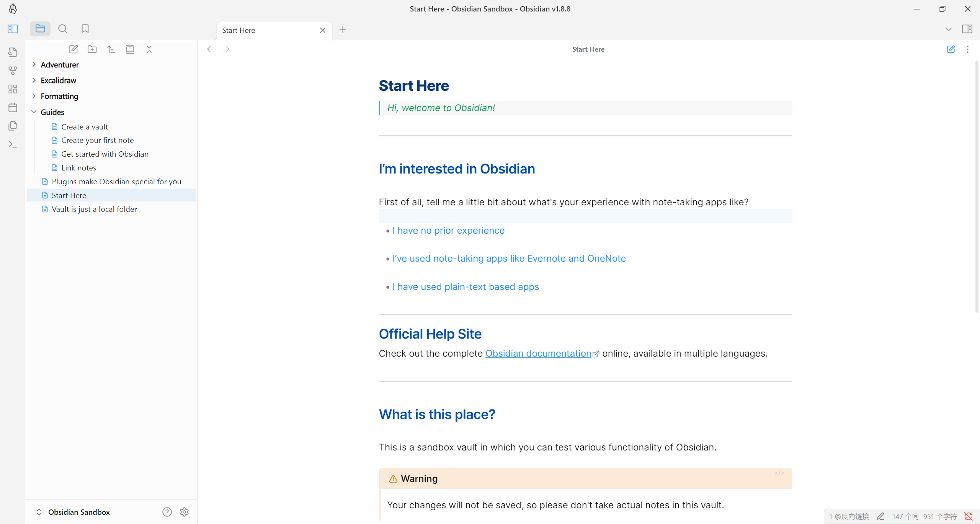This screenshot has height=524, width=980.
Task: Click the templates ribbon icon
Action: pos(13,126)
